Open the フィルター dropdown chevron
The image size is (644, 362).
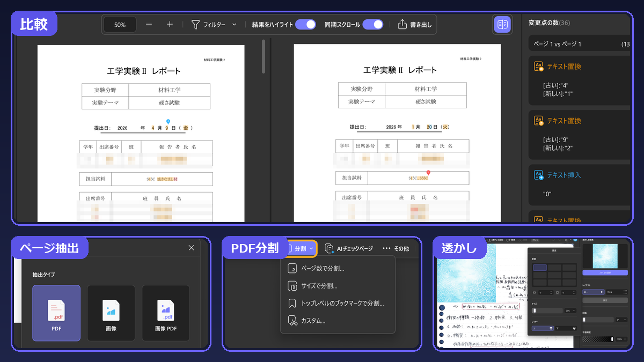234,25
